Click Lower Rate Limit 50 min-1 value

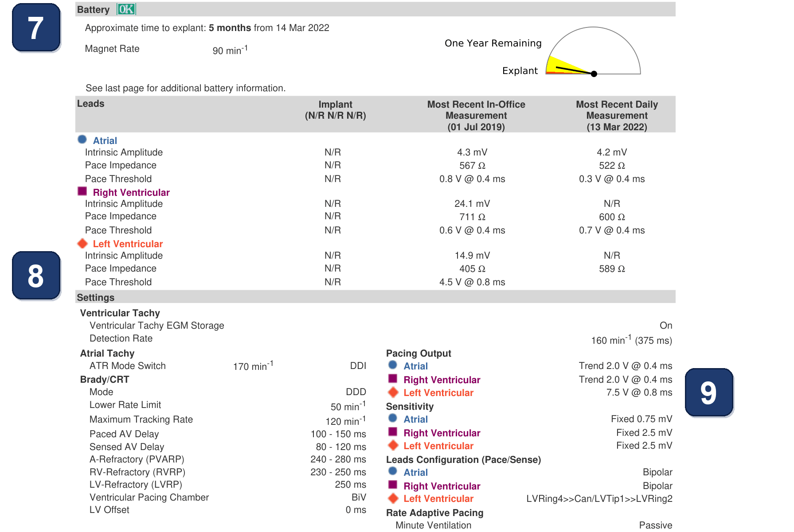click(348, 406)
